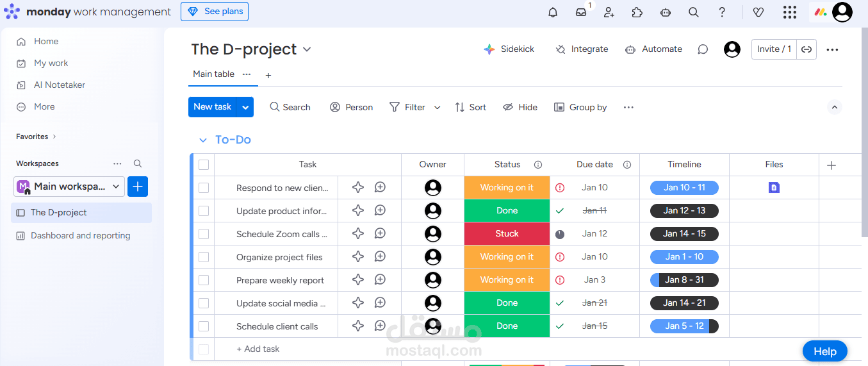Click the red Stuck status cell
The height and width of the screenshot is (366, 868).
coord(507,234)
